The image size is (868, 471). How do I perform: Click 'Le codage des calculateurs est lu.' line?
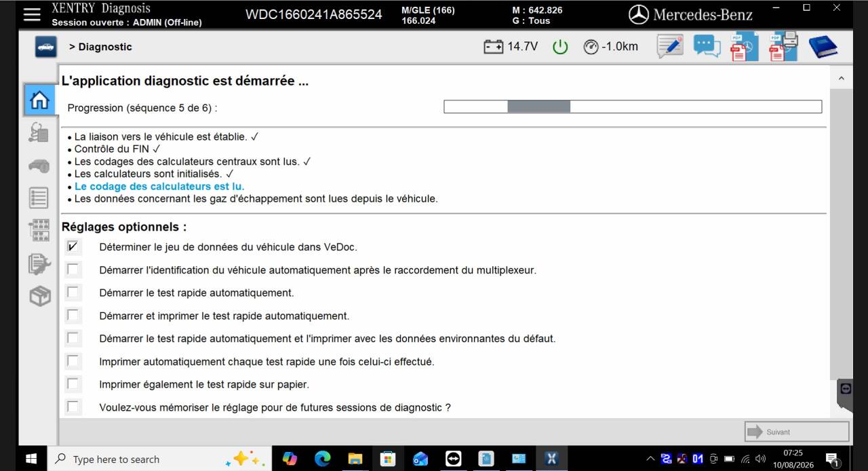(159, 186)
